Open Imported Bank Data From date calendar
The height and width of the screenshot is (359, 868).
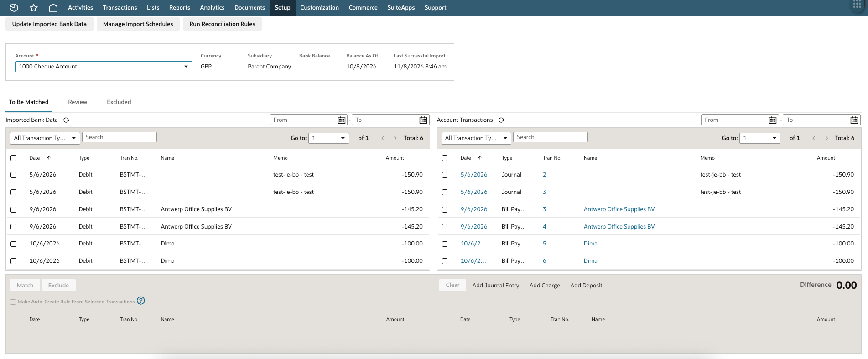[342, 120]
